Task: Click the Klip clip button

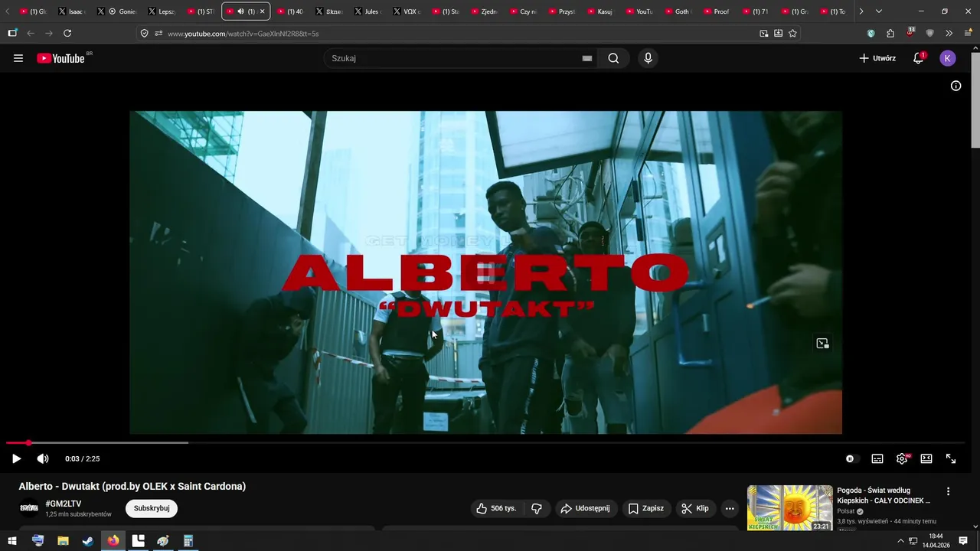Action: point(695,508)
